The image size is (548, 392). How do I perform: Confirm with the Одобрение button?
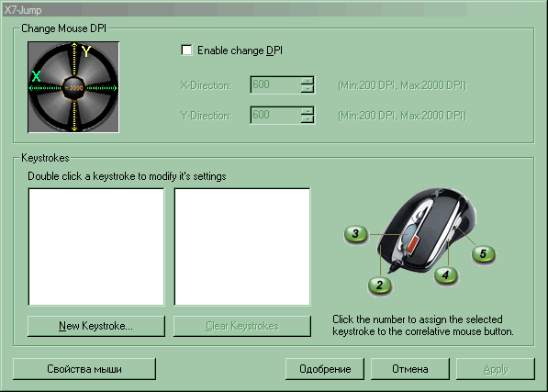tap(325, 369)
